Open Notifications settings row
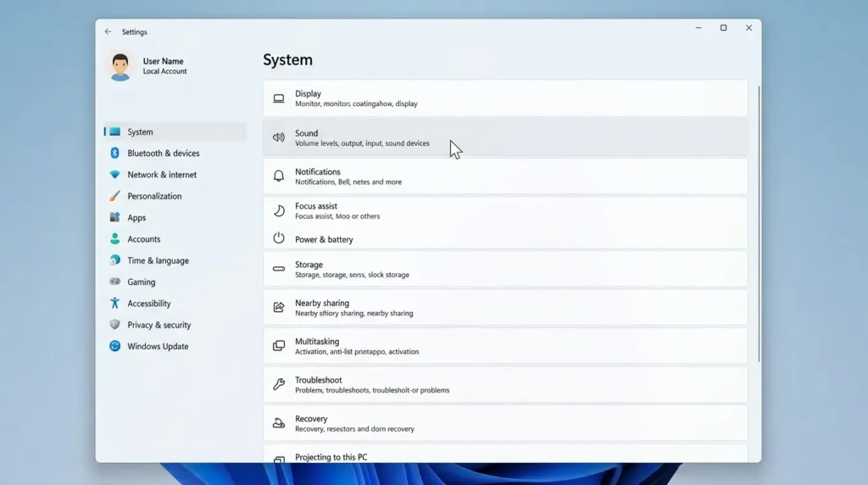The width and height of the screenshot is (868, 485). pos(505,176)
